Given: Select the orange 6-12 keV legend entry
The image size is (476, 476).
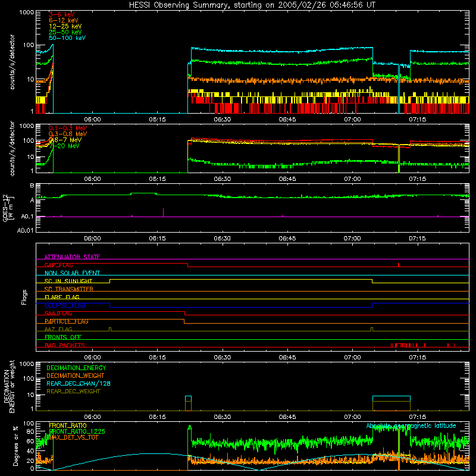Looking at the screenshot, I should [63, 20].
